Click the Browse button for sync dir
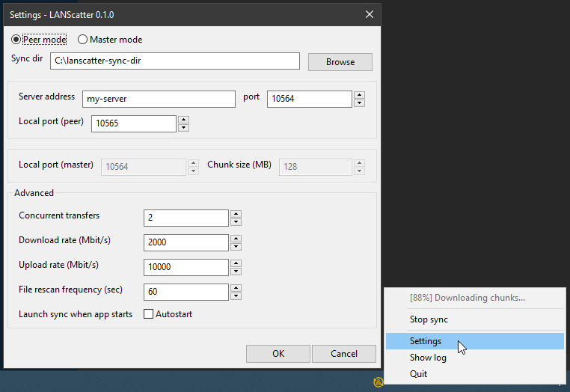The height and width of the screenshot is (392, 570). coord(340,62)
